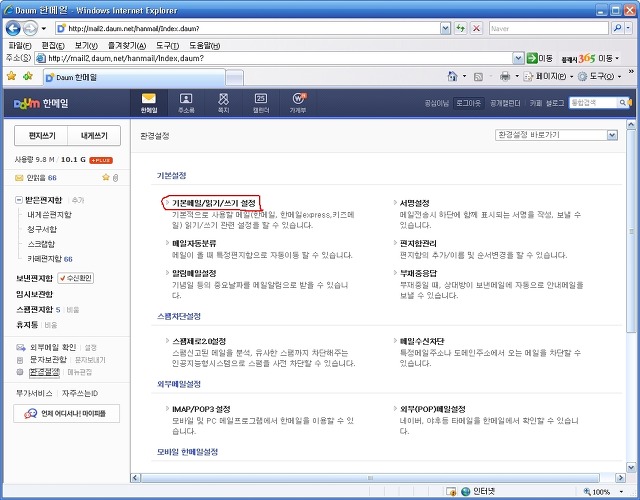Open the 환경설정 바로가기 dropdown
The width and height of the screenshot is (640, 500).
coord(612,135)
